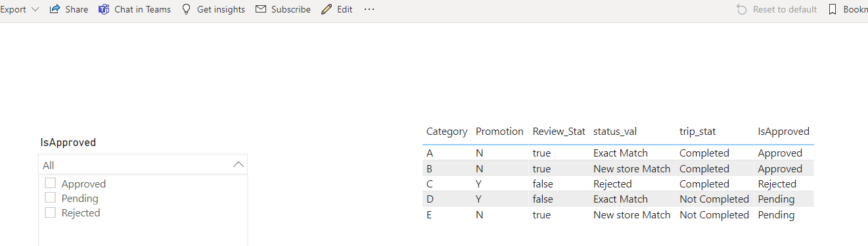
Task: Click Exact Match in row D
Action: click(x=620, y=199)
